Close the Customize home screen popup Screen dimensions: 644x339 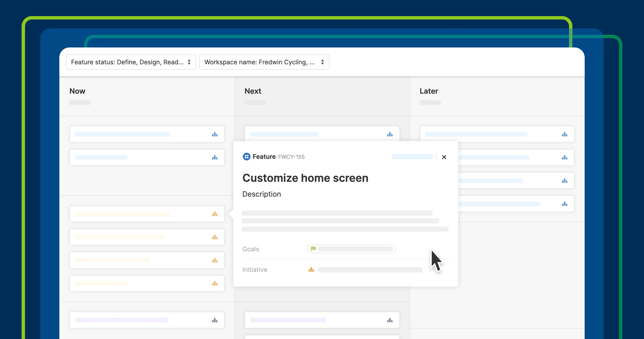444,157
